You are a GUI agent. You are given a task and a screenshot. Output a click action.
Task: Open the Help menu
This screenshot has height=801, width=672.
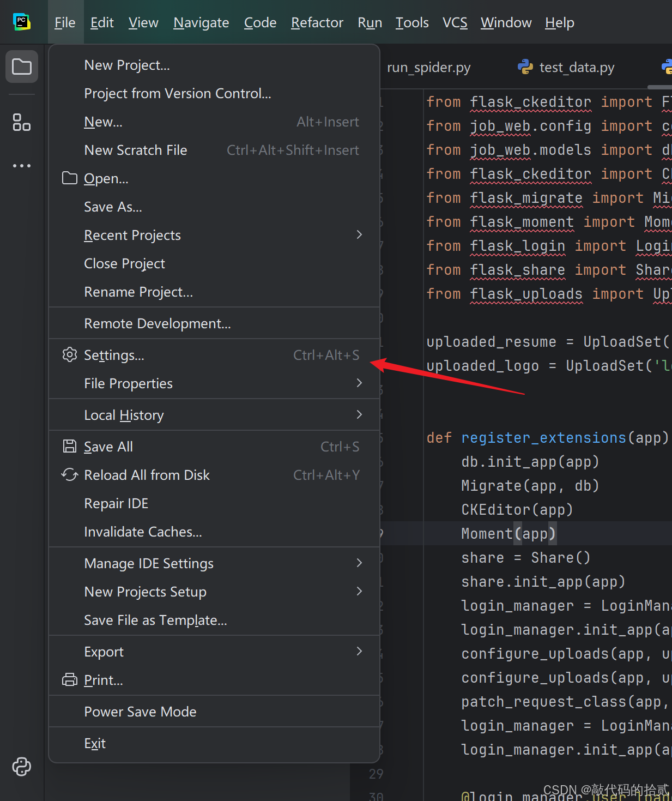[x=560, y=22]
